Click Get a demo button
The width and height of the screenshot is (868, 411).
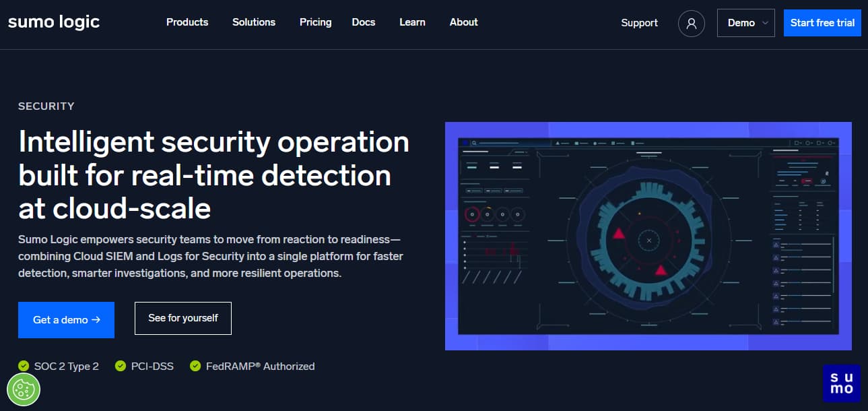(66, 320)
